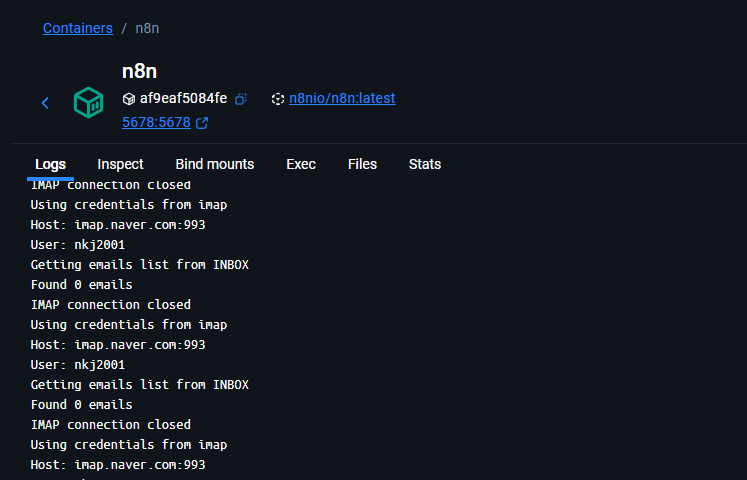Click the back chevron arrow
Image resolution: width=747 pixels, height=480 pixels.
pyautogui.click(x=45, y=103)
